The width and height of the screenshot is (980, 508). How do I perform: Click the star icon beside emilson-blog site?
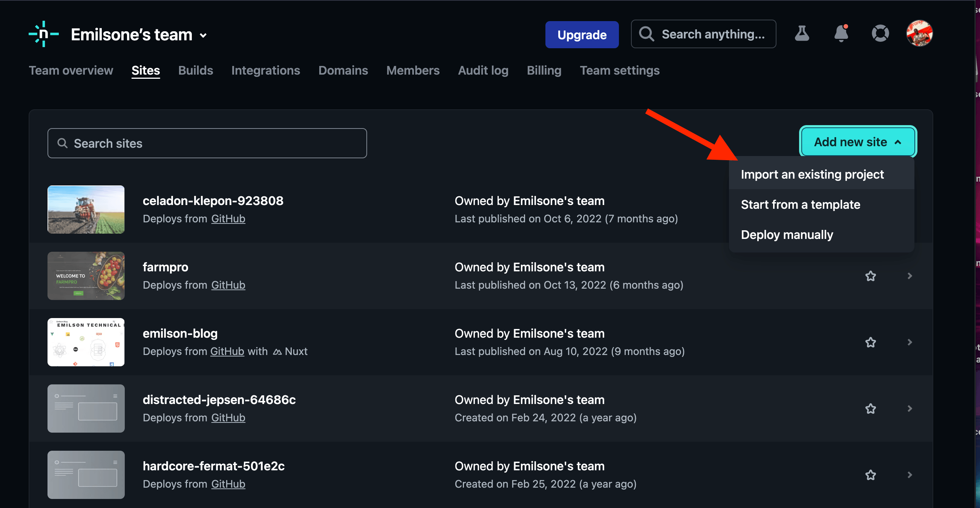[871, 342]
